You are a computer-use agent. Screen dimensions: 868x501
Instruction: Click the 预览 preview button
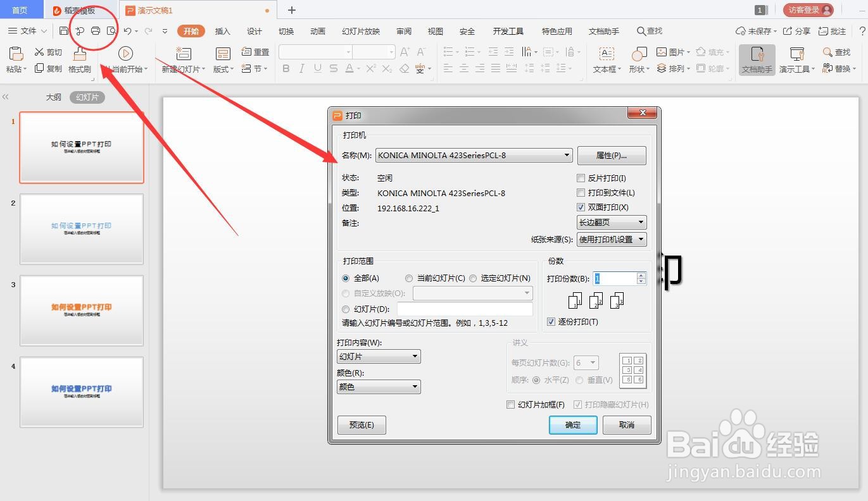click(361, 424)
